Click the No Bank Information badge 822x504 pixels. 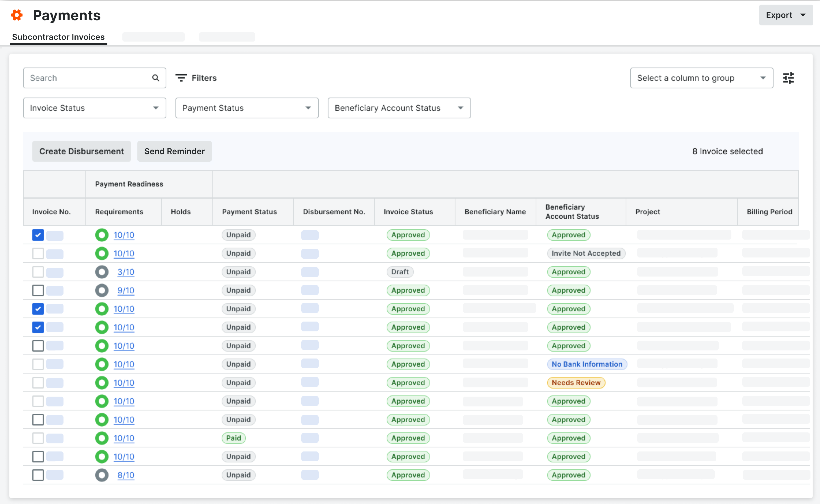587,364
